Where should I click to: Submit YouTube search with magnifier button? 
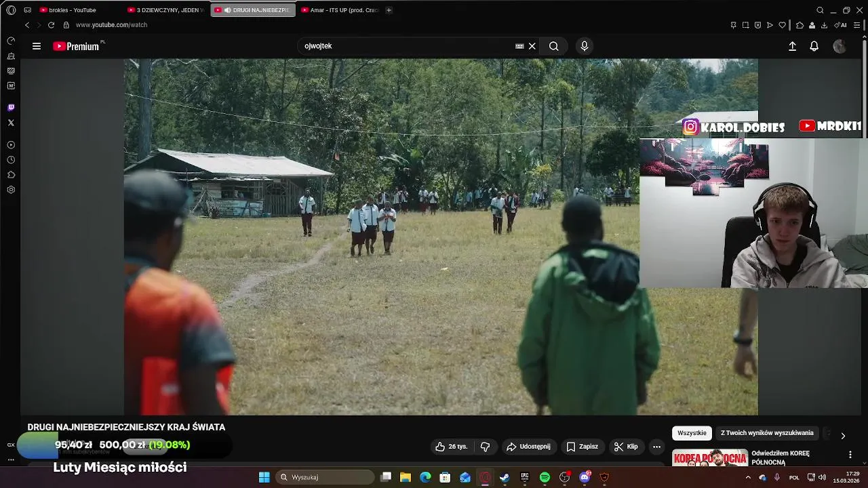[554, 46]
